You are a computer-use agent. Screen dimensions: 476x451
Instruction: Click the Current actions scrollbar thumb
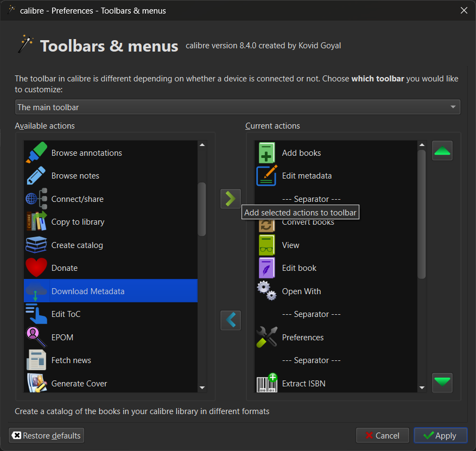[422, 214]
